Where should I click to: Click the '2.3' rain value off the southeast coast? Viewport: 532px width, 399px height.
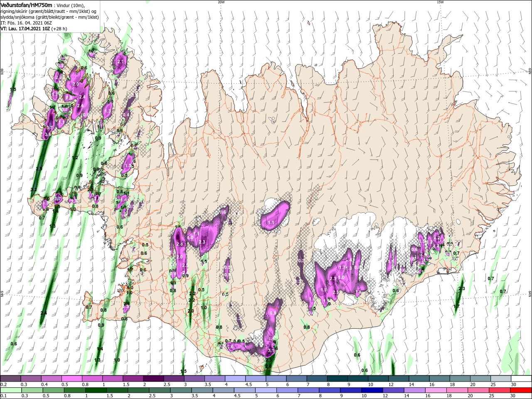(461, 289)
